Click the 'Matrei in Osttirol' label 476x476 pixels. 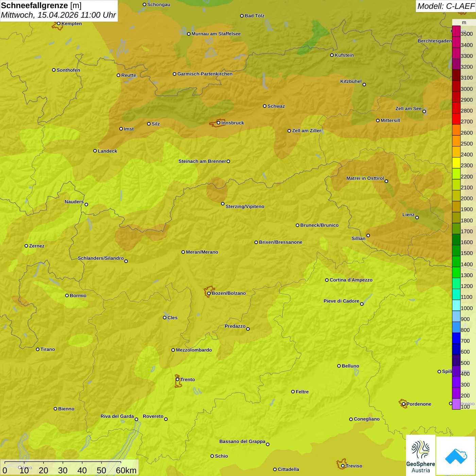(365, 178)
